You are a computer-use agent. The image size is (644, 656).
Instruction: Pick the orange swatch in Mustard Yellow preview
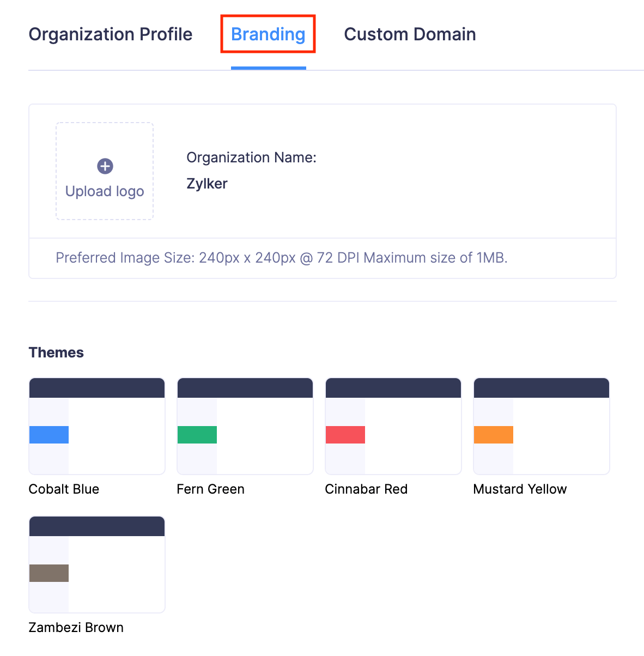click(x=494, y=435)
